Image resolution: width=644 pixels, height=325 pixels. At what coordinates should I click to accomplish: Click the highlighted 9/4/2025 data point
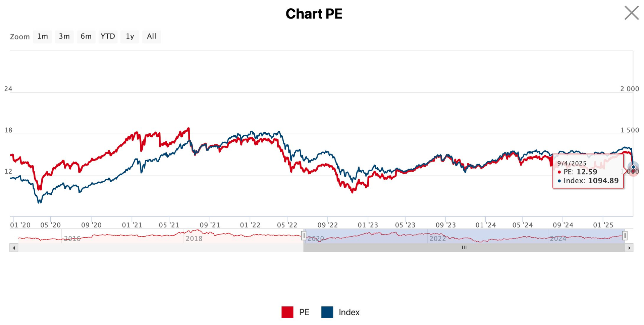633,167
